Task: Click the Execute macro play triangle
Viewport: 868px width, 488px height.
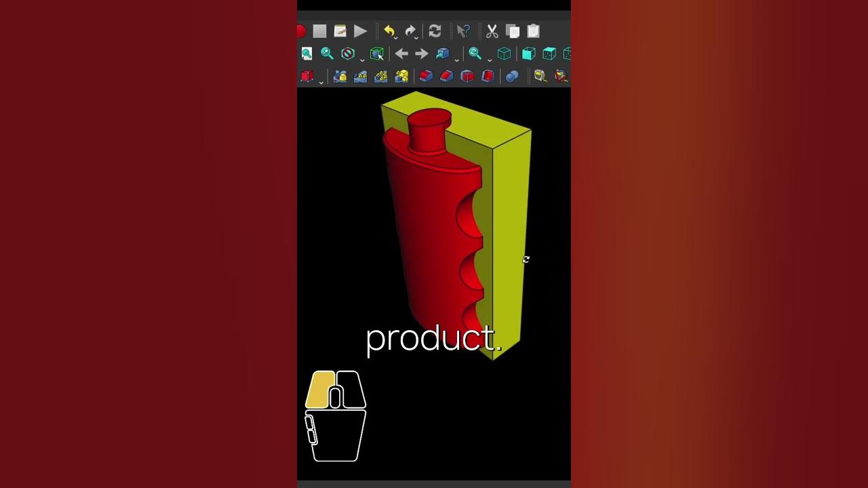Action: [x=360, y=31]
